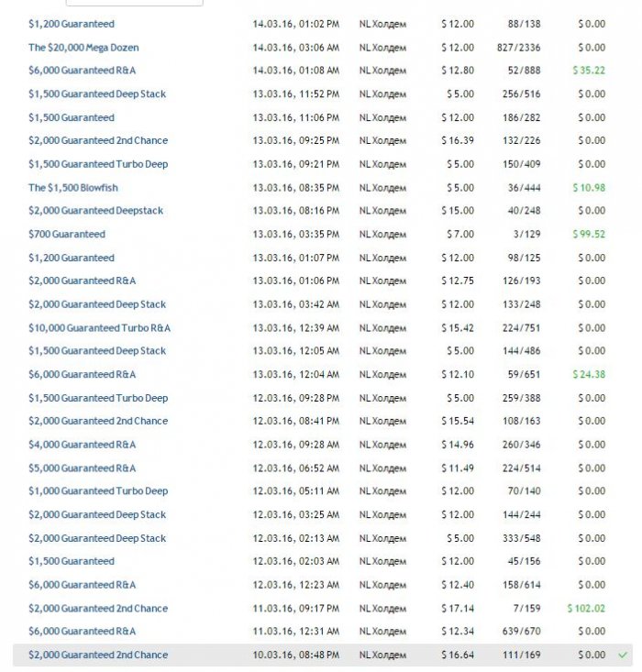Click the 827/2336 placement cell
The width and height of the screenshot is (642, 672).
coord(515,47)
